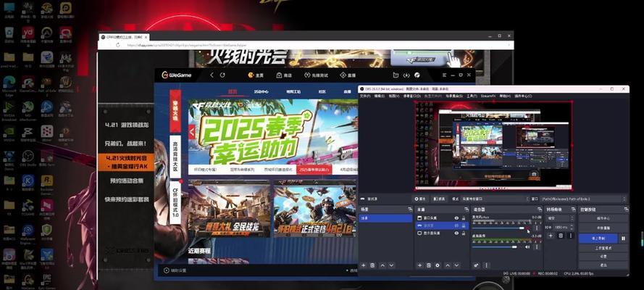The height and width of the screenshot is (290, 644).
Task: Pause the OBS recording
Action: (x=624, y=239)
